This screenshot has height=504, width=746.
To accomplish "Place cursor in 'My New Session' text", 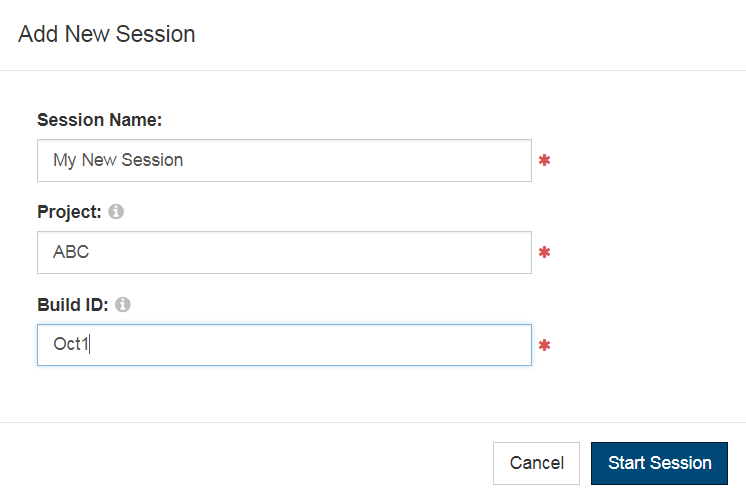I will (x=118, y=160).
